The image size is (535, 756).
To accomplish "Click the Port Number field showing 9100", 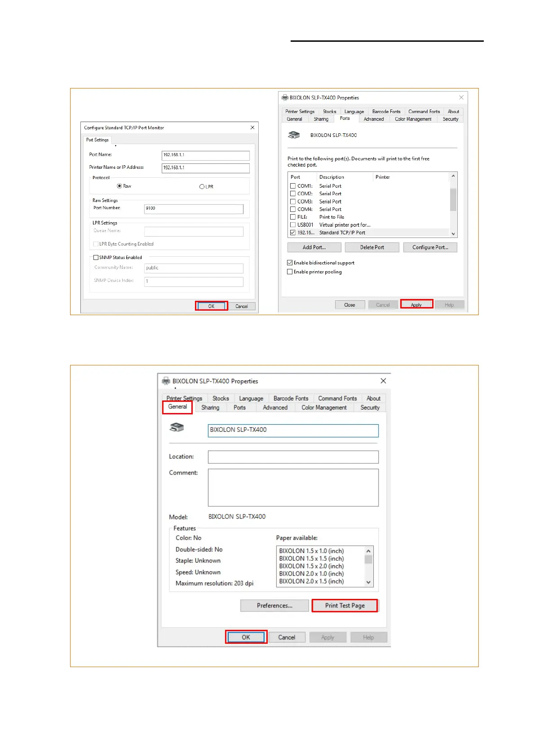I will pyautogui.click(x=194, y=209).
